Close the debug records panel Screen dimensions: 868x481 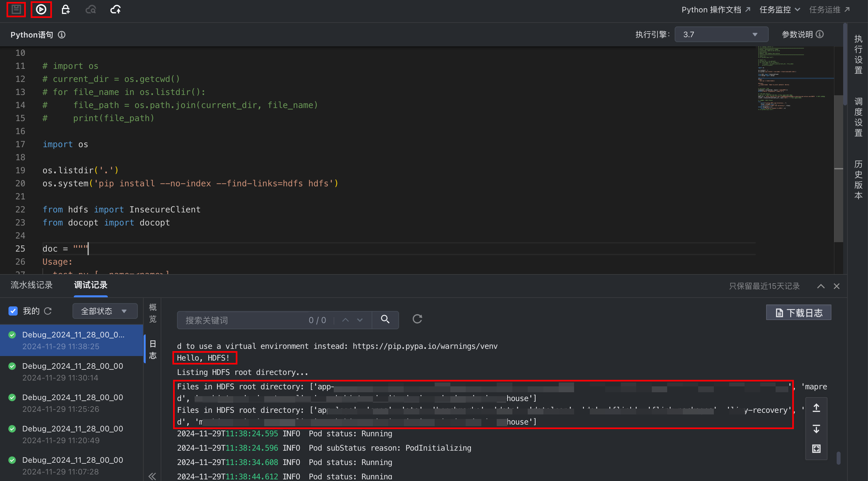point(836,286)
